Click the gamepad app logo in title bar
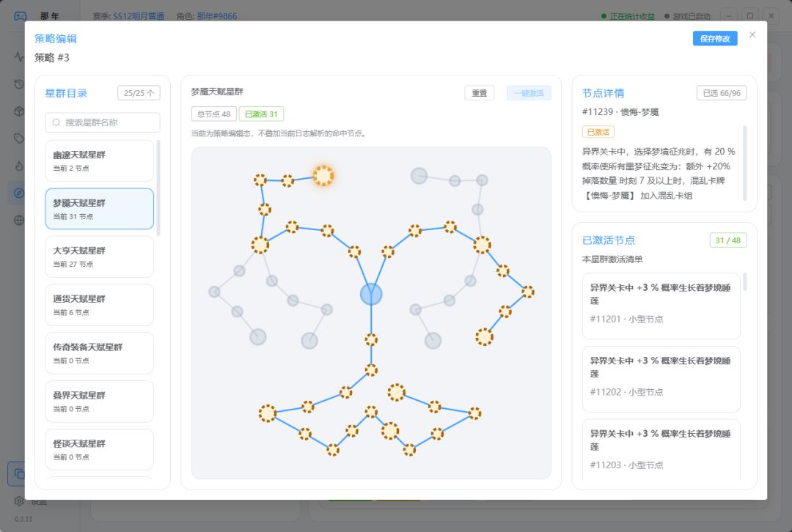Image resolution: width=792 pixels, height=532 pixels. click(21, 15)
